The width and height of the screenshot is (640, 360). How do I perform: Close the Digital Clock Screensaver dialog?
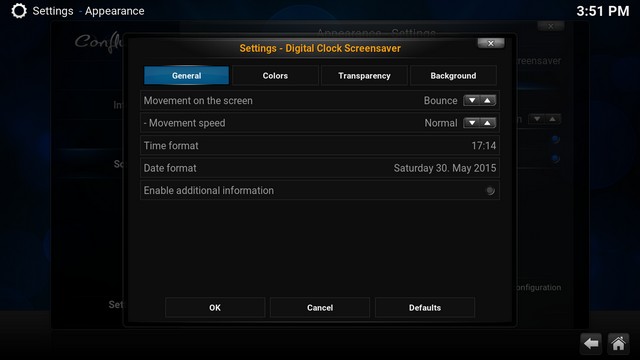[491, 43]
